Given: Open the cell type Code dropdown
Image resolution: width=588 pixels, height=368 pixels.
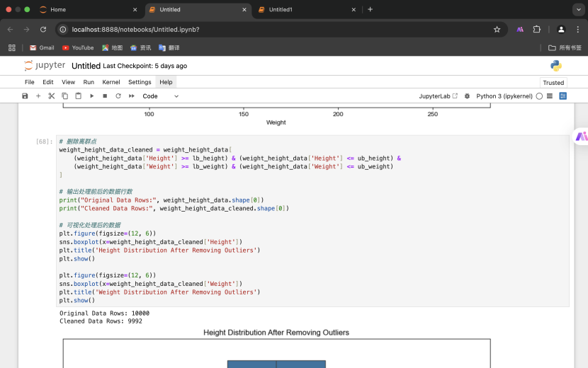Looking at the screenshot, I should point(161,96).
